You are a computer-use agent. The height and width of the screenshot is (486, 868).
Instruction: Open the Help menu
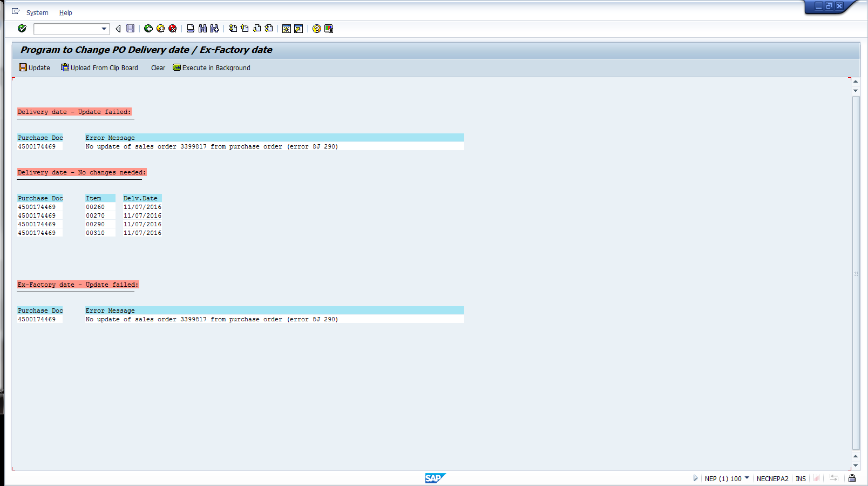[x=65, y=12]
